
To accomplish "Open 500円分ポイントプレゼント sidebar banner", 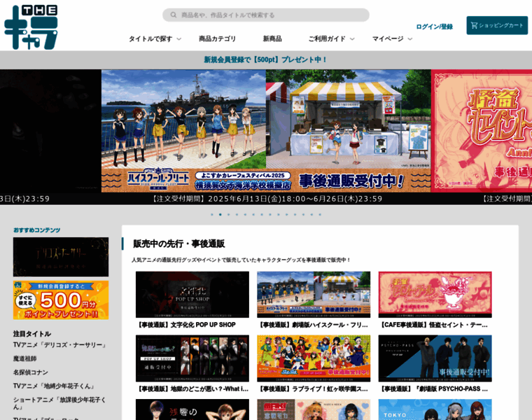I will point(61,300).
